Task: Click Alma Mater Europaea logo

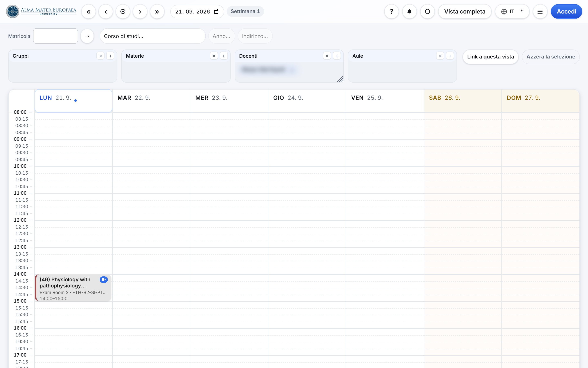Action: tap(41, 11)
